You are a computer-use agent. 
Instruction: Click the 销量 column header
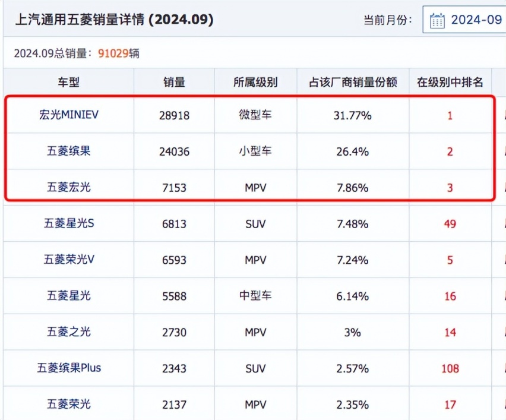pyautogui.click(x=174, y=83)
